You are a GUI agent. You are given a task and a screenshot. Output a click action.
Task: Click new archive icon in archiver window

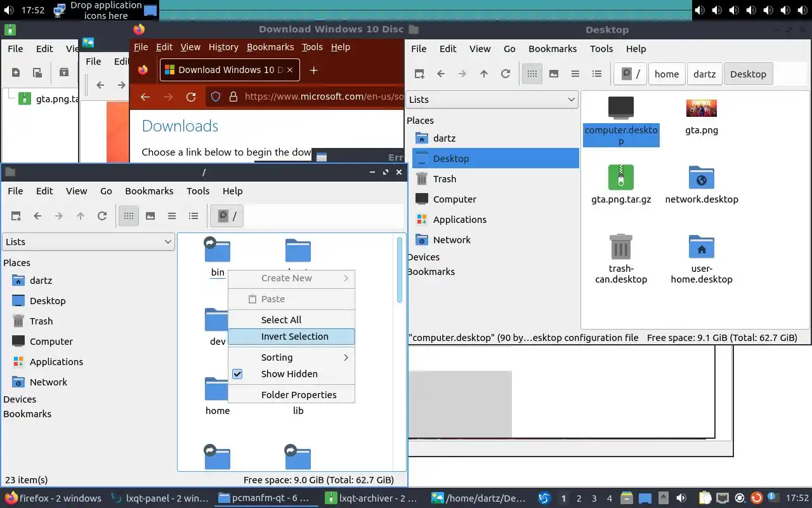coord(16,72)
